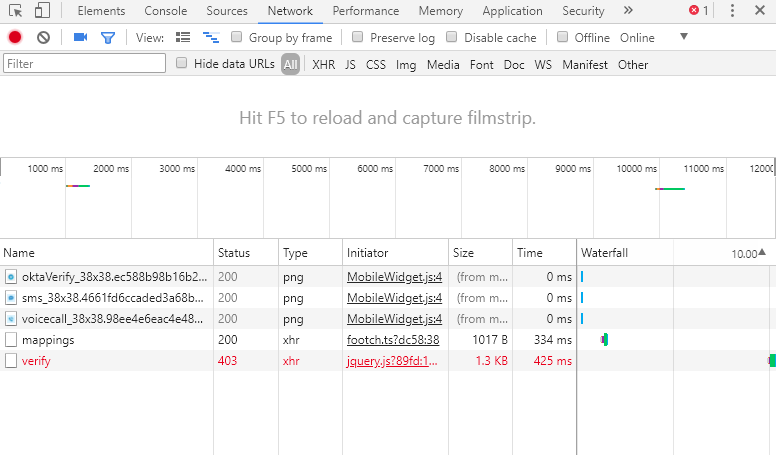The height and width of the screenshot is (455, 776).
Task: Toggle the device toolbar icon
Action: (42, 11)
